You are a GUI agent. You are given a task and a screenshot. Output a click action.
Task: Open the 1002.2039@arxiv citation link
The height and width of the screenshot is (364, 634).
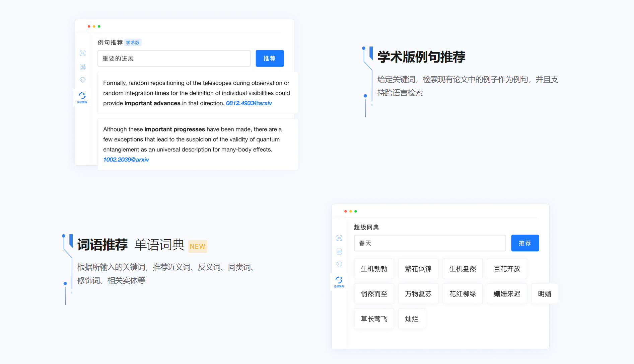(126, 160)
